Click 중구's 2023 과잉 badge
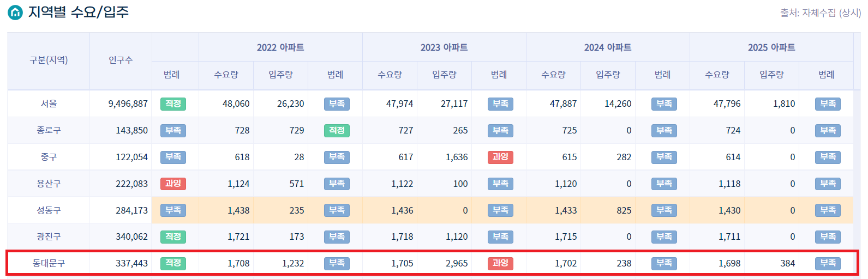 pyautogui.click(x=500, y=157)
